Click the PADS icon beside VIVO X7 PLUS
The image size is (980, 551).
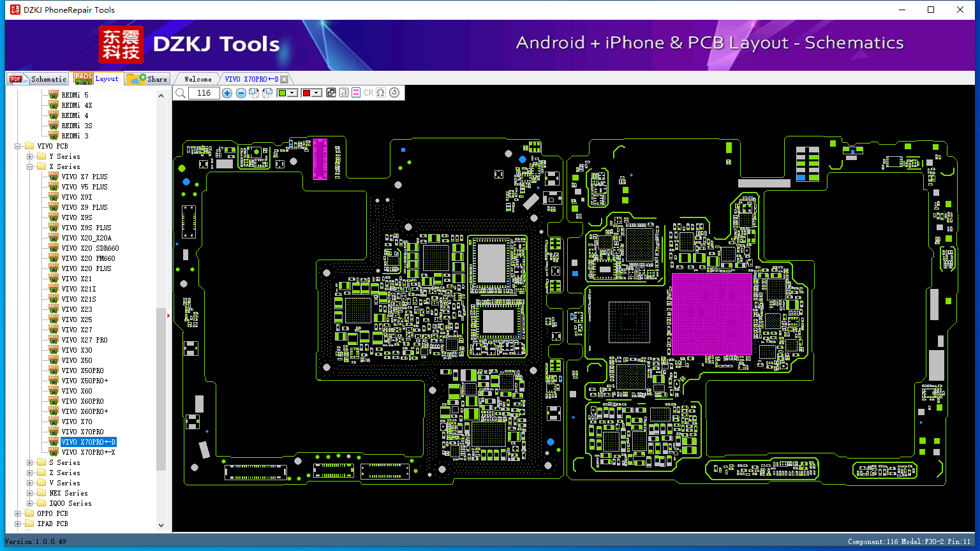(54, 177)
